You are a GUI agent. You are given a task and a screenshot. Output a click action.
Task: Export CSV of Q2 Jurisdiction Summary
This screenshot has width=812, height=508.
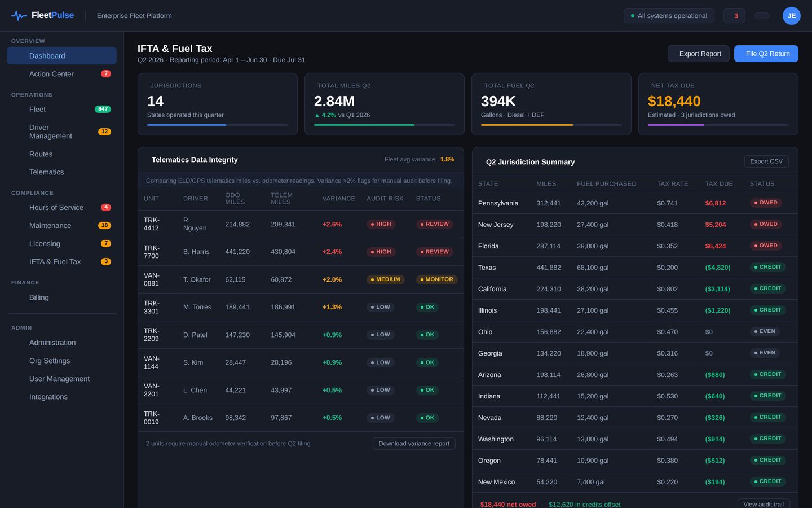tap(766, 161)
